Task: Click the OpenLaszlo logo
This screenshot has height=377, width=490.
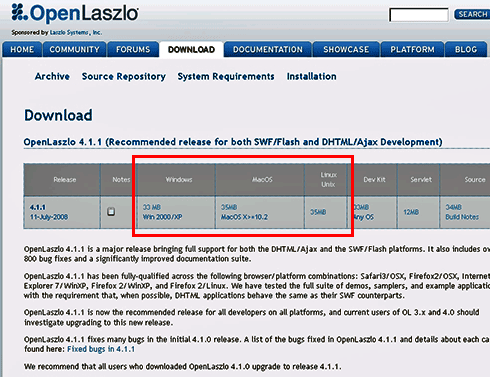Action: coord(75,13)
